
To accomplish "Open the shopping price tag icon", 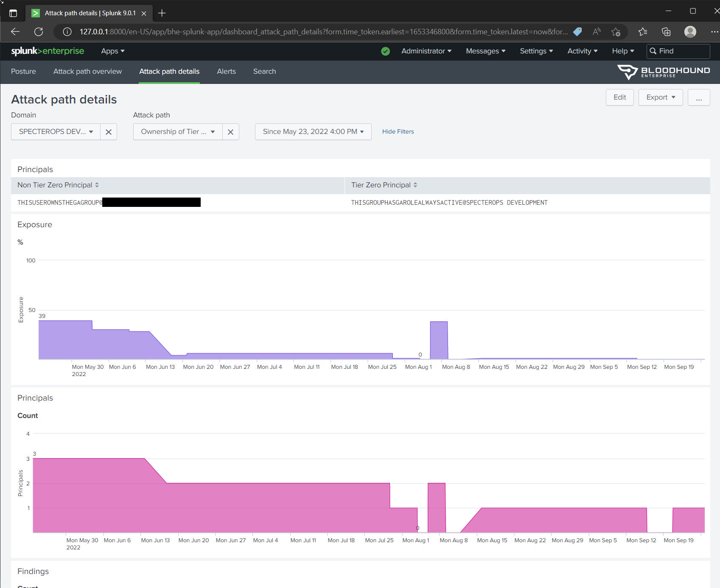I will coord(577,32).
